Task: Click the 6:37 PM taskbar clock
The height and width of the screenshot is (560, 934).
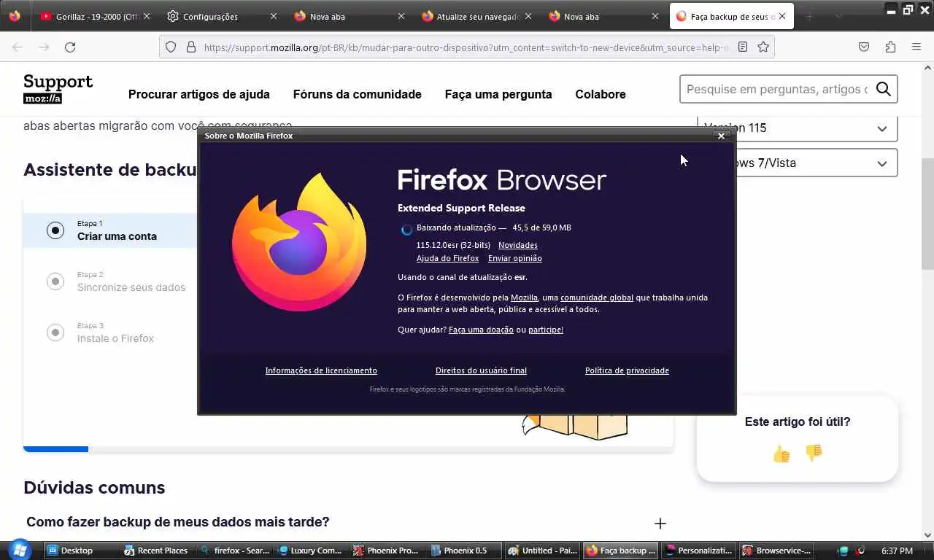Action: (897, 551)
